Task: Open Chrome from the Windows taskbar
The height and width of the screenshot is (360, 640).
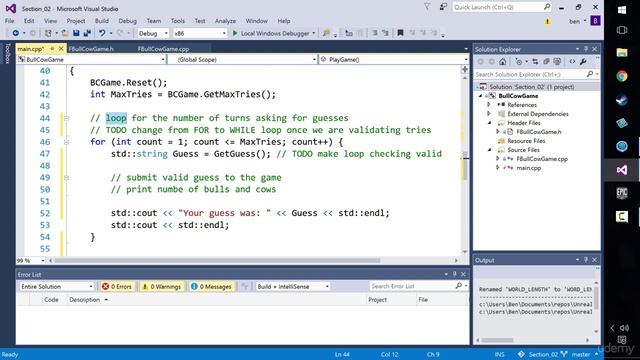Action: pyautogui.click(x=622, y=76)
